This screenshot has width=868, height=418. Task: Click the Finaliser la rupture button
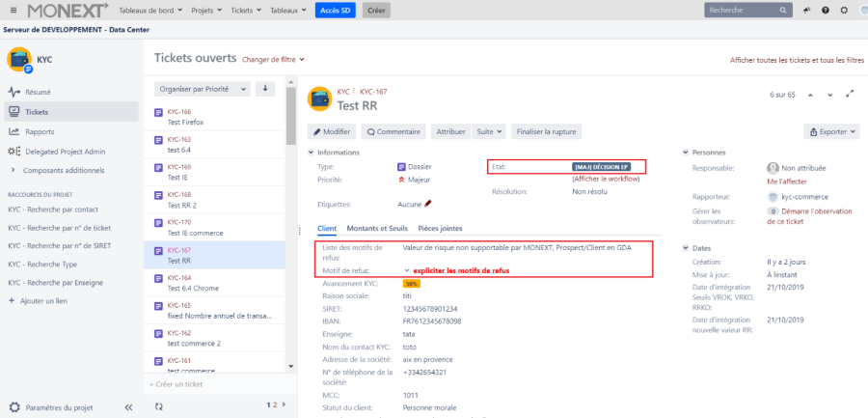click(x=546, y=131)
